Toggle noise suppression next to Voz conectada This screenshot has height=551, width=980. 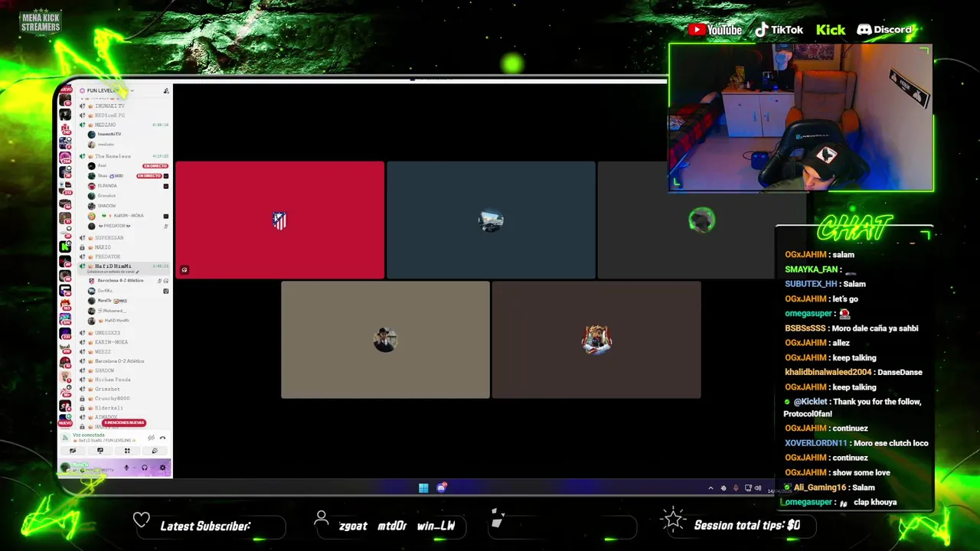pyautogui.click(x=151, y=438)
